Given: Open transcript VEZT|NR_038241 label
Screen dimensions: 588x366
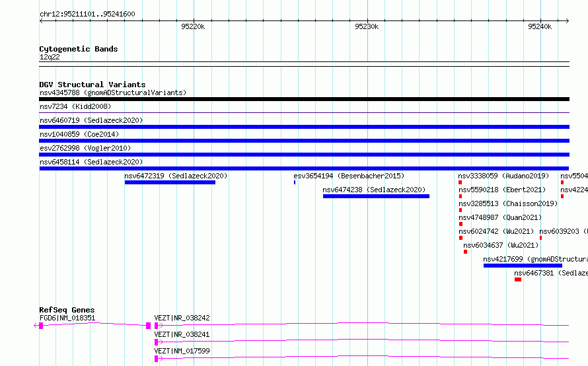Looking at the screenshot, I should coord(182,334).
